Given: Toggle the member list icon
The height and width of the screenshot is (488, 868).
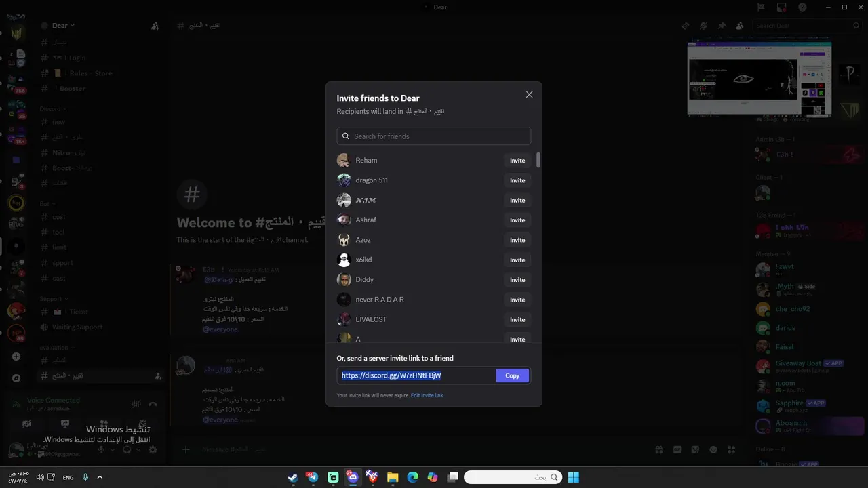Looking at the screenshot, I should pyautogui.click(x=739, y=26).
